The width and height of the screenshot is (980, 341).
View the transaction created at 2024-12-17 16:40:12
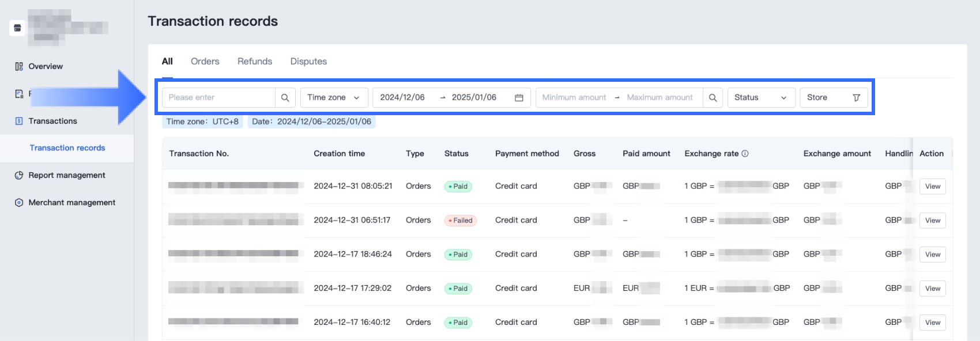pyautogui.click(x=932, y=323)
